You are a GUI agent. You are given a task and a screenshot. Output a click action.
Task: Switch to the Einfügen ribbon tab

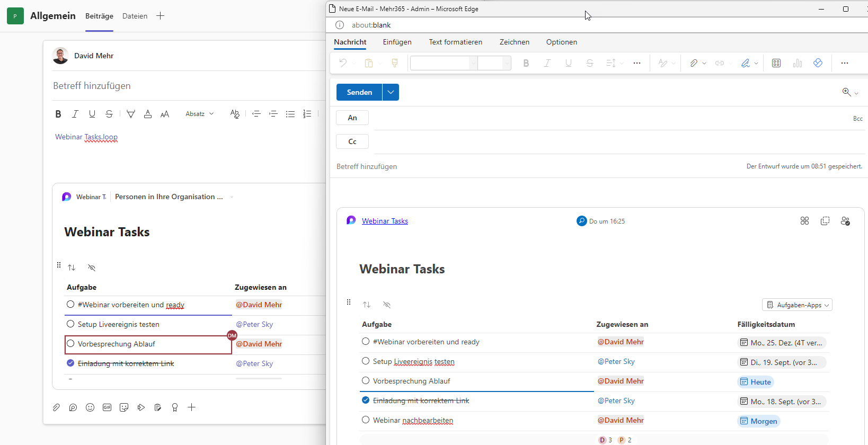[397, 42]
